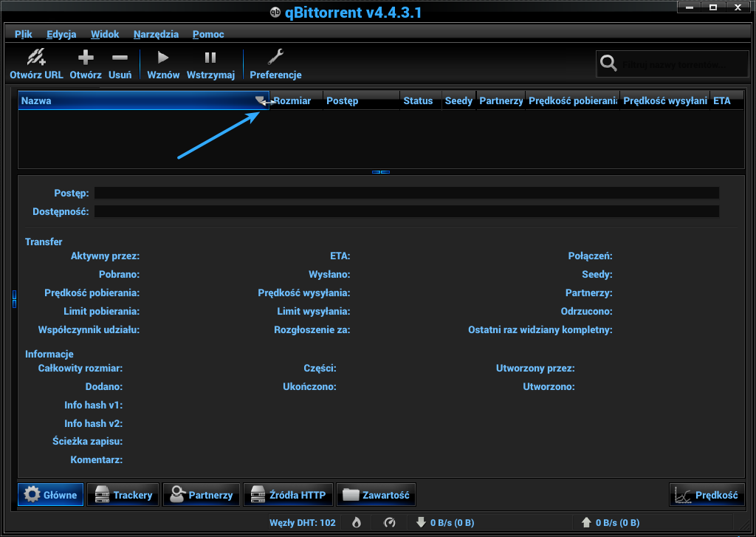Viewport: 756px width, 537px height.
Task: Sort by the Seedy column header
Action: 458,101
